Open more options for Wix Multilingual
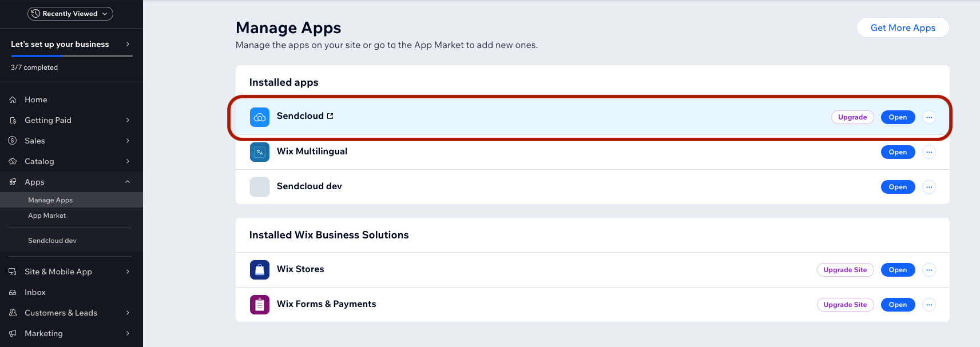Viewport: 980px width, 347px height. (x=929, y=152)
